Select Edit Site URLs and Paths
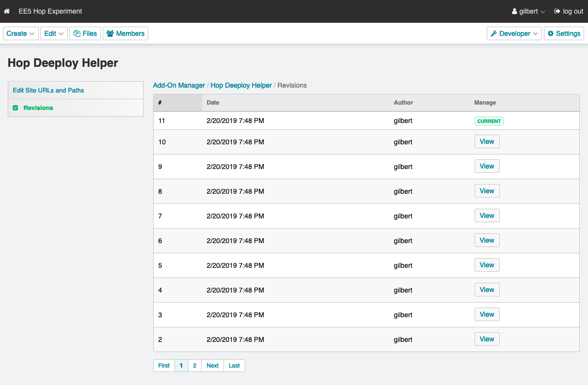 coord(76,90)
